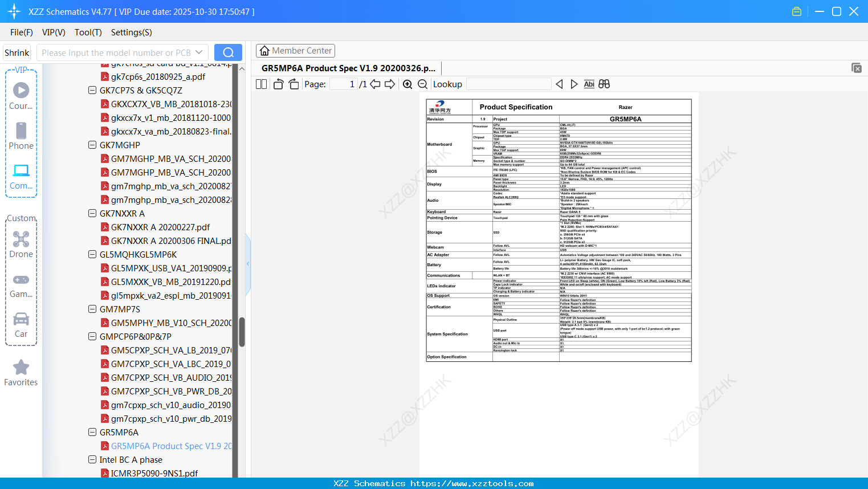Screen dimensions: 868x489
Task: Collapse the GL5MQHKGL5MP6K folder
Action: pyautogui.click(x=92, y=254)
